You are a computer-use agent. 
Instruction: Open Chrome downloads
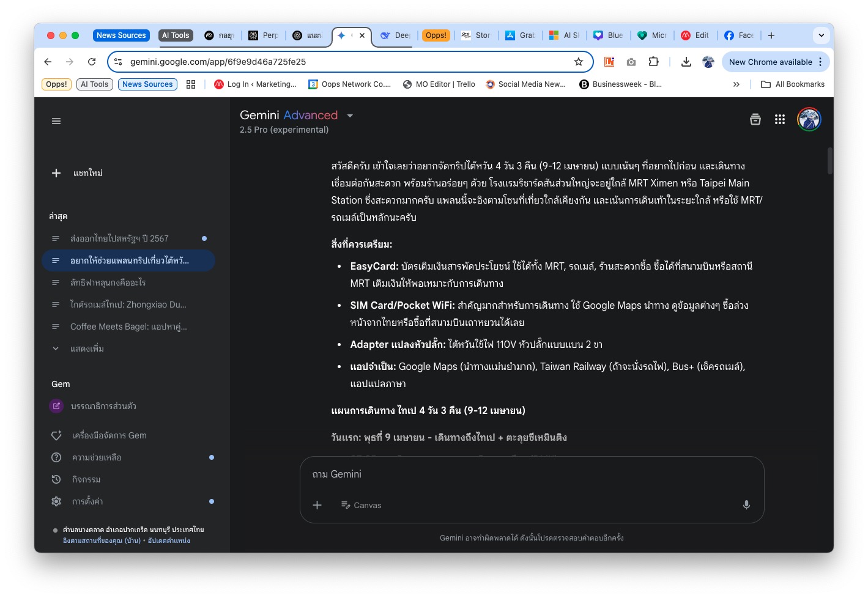coord(686,62)
